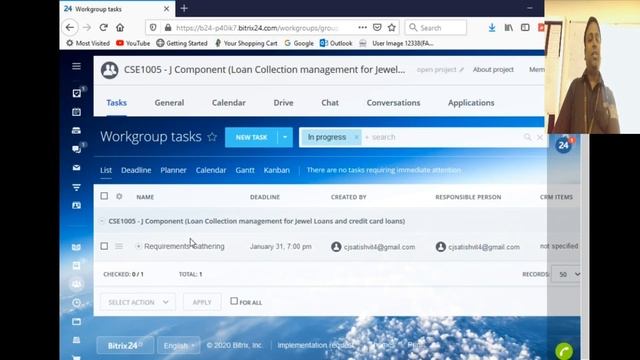Viewport: 640px width, 360px height.
Task: Open Firefox downloads arrow
Action: 492,27
